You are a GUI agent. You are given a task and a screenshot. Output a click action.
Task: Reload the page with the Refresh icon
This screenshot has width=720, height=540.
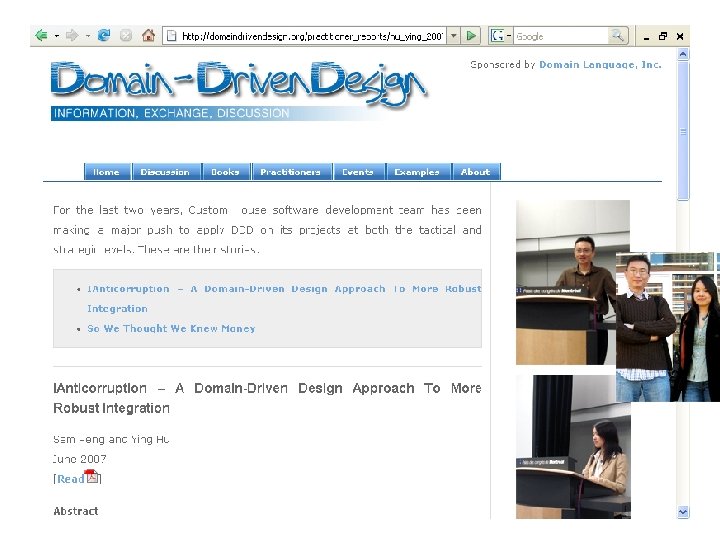pos(104,35)
